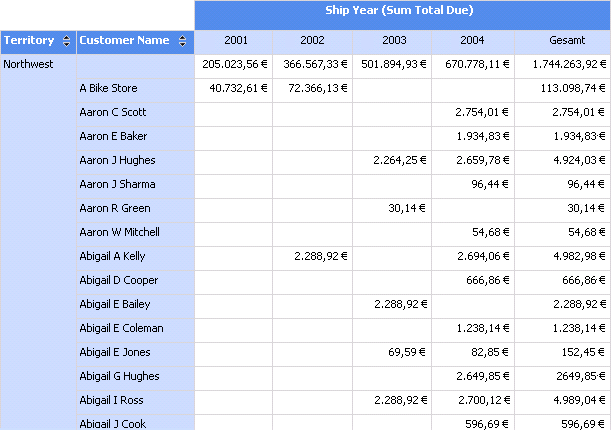Select the Customer Name column header
The image size is (611, 430).
tap(124, 41)
